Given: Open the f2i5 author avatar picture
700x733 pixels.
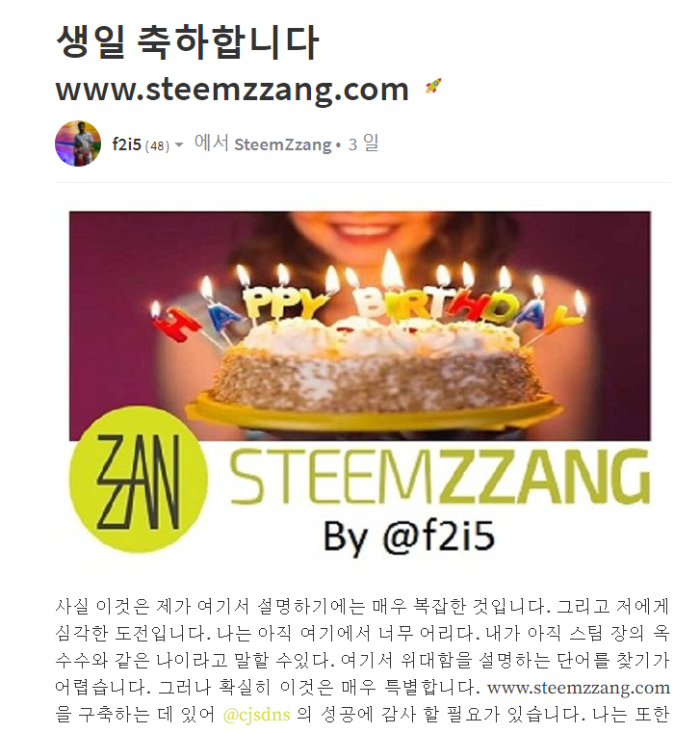Looking at the screenshot, I should tap(78, 144).
